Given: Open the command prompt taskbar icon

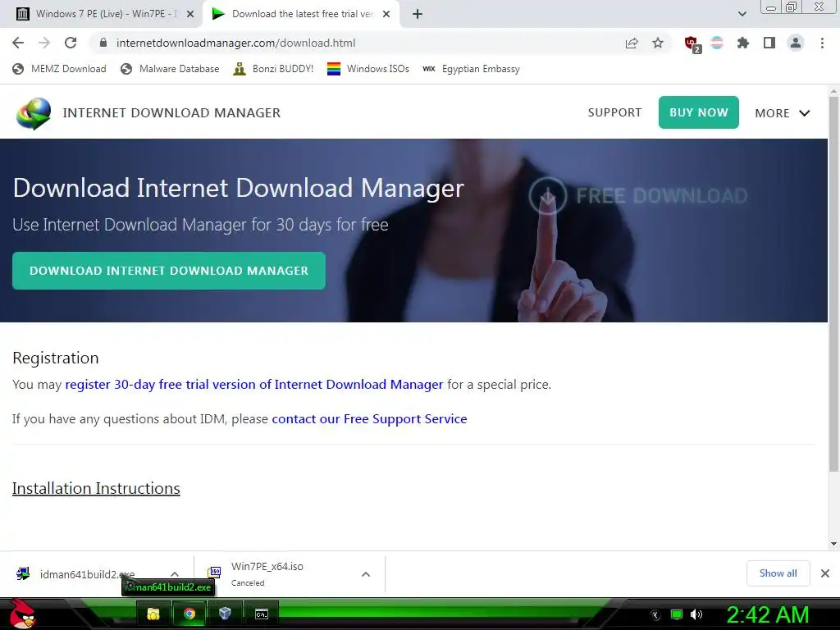Looking at the screenshot, I should coord(262,614).
